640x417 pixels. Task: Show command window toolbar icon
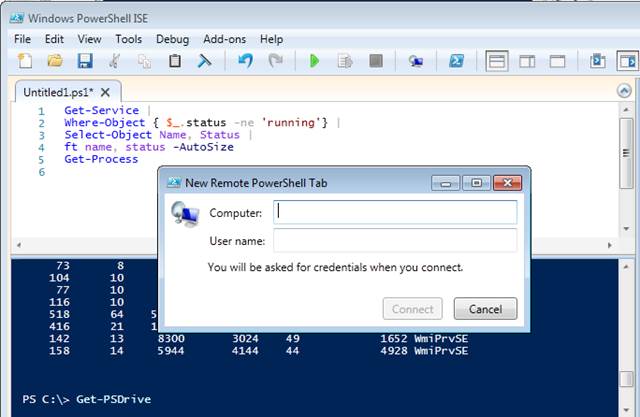[598, 61]
